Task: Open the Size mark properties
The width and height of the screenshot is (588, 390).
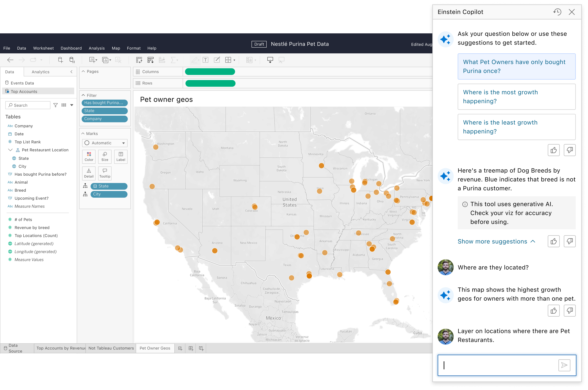Action: click(x=105, y=156)
